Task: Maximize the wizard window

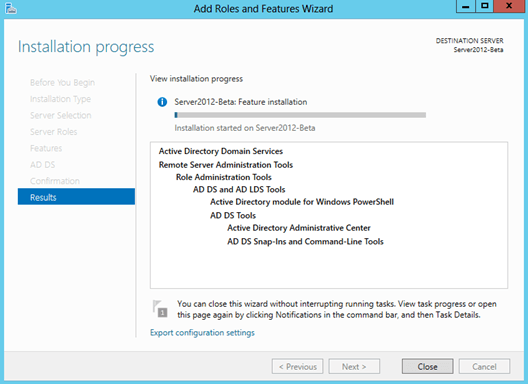Action: 485,6
